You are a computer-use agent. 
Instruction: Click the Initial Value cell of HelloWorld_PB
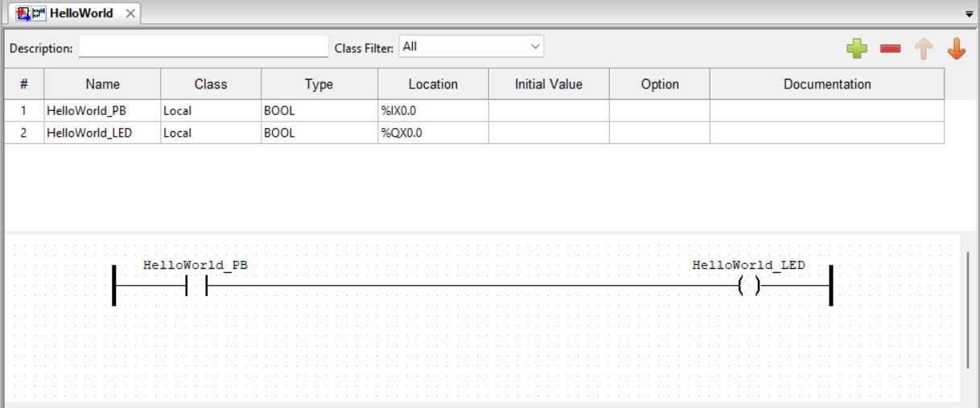click(x=549, y=111)
